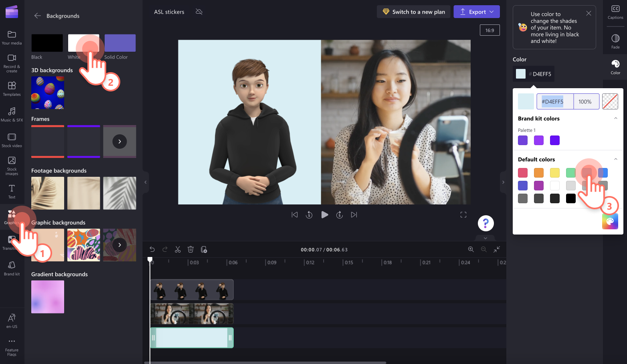Skip to the end of the video
The width and height of the screenshot is (627, 364).
[354, 215]
